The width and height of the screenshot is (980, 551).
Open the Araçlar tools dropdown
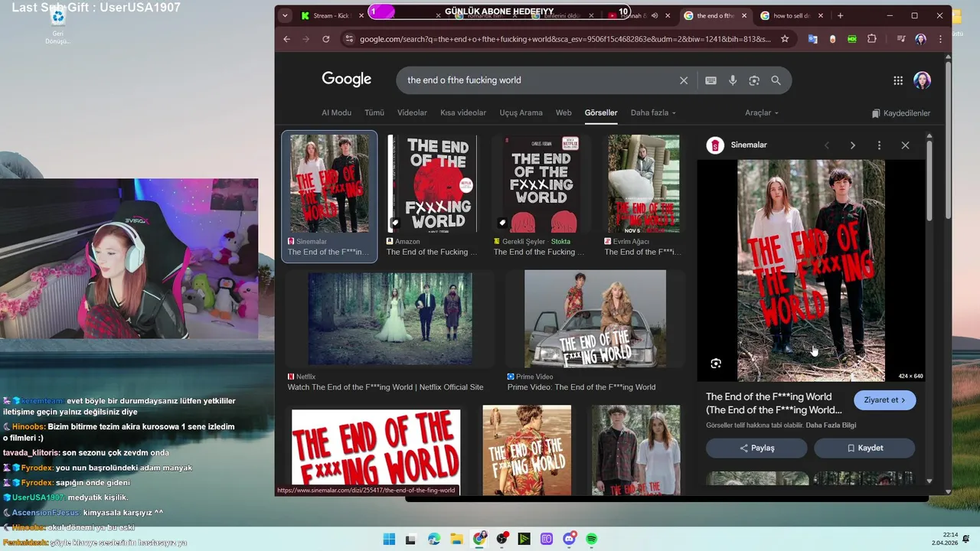click(762, 112)
